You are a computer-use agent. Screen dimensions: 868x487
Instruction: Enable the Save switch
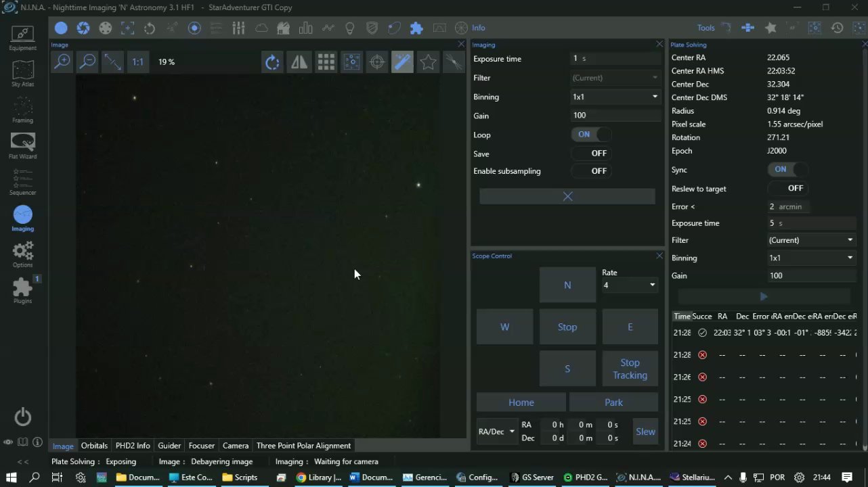coord(591,153)
